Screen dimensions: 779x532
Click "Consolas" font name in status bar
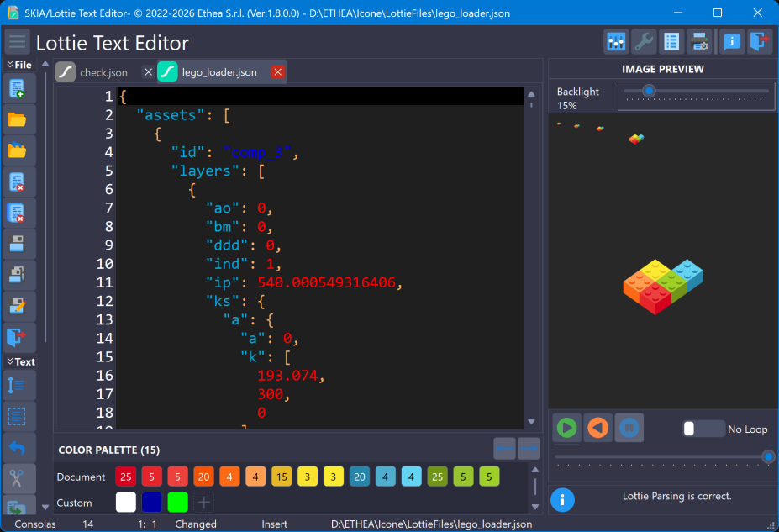34,524
